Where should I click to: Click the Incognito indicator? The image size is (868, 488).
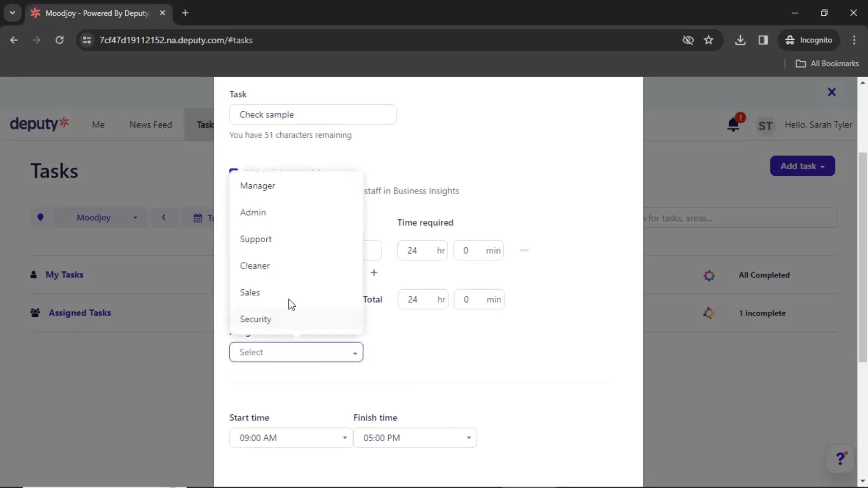tap(809, 40)
